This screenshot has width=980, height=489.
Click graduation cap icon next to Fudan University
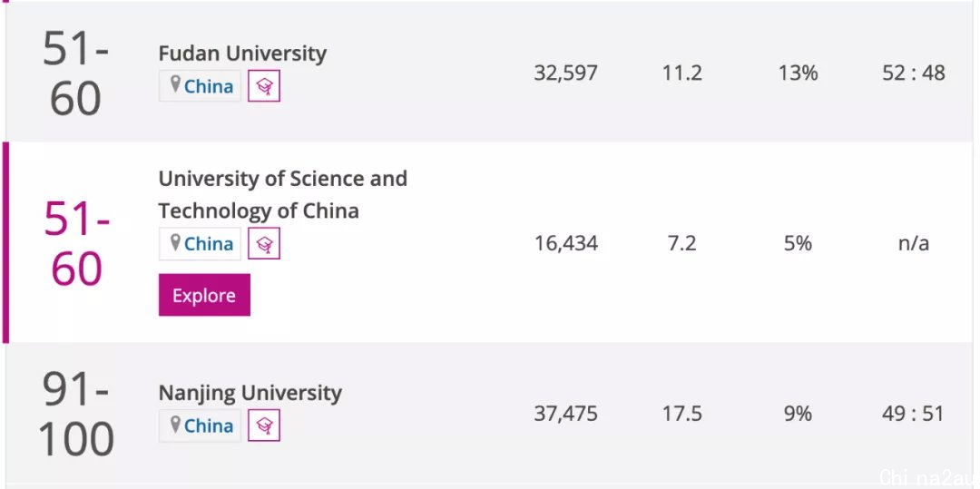[264, 85]
